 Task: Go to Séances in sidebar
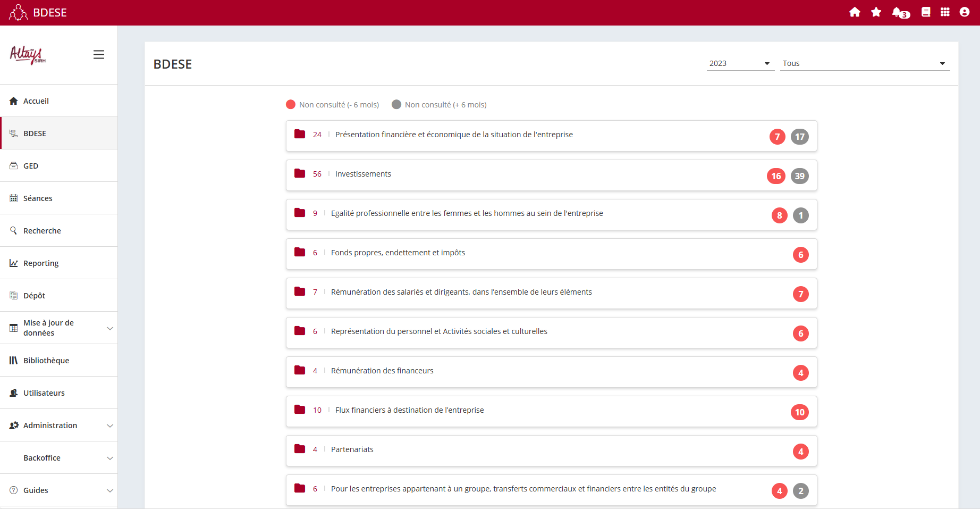click(38, 198)
